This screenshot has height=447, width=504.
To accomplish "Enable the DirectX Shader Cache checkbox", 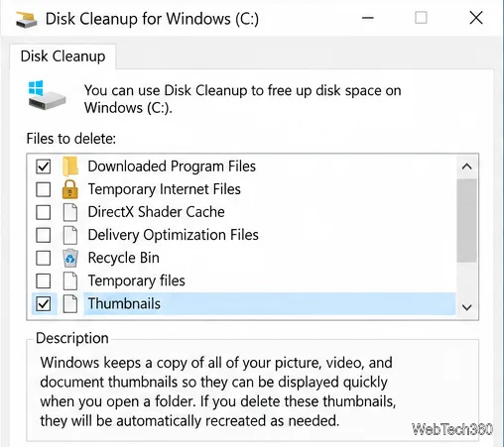I will (x=44, y=212).
